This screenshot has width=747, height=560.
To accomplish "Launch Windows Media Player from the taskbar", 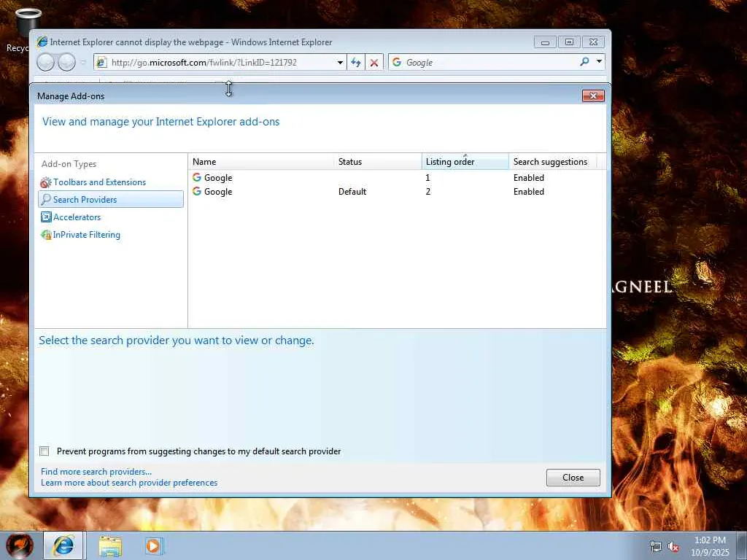I will coord(154,546).
